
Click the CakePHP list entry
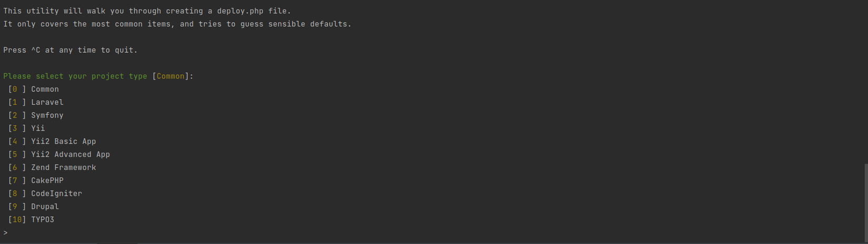point(47,181)
